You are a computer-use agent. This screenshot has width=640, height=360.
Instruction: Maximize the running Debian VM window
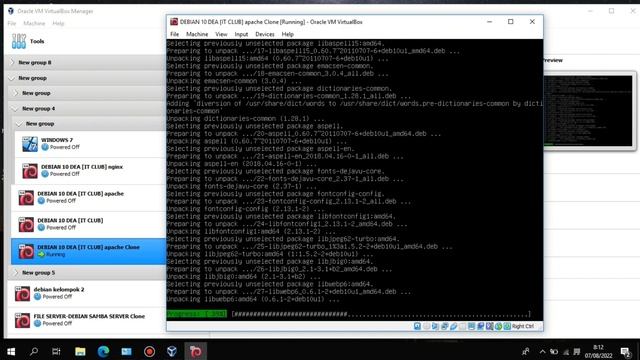(511, 22)
